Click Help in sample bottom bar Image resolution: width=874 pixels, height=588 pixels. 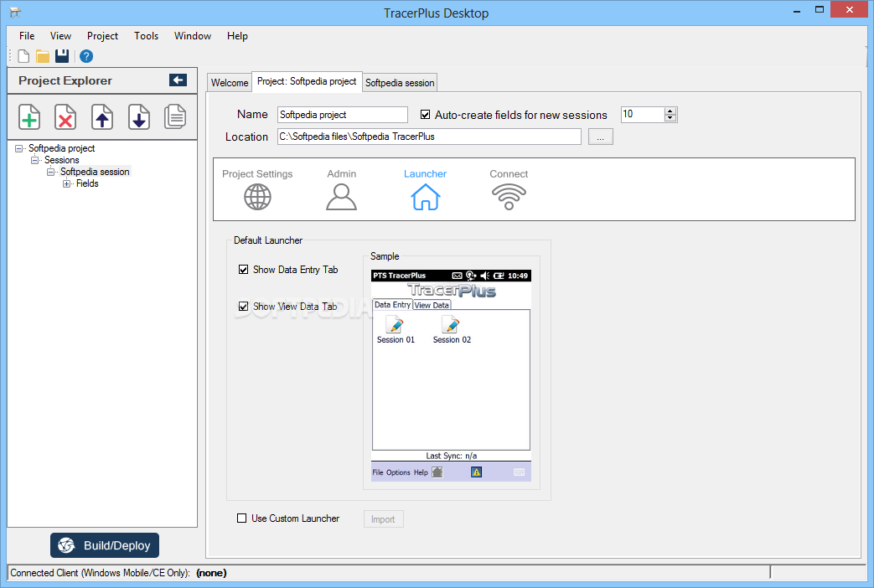click(x=421, y=472)
